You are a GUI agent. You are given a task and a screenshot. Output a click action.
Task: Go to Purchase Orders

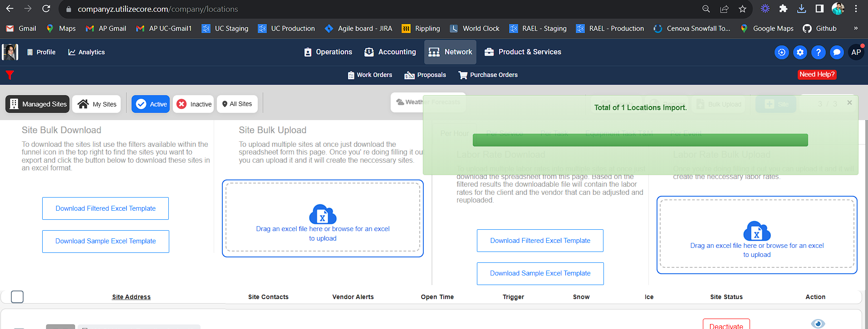488,75
